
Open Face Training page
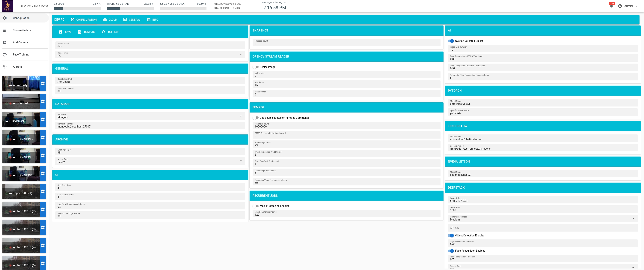click(21, 55)
